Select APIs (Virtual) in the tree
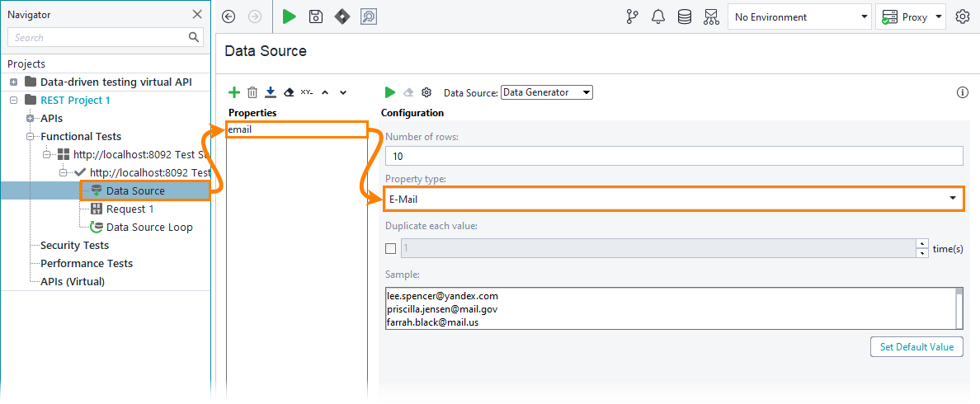 pos(73,282)
